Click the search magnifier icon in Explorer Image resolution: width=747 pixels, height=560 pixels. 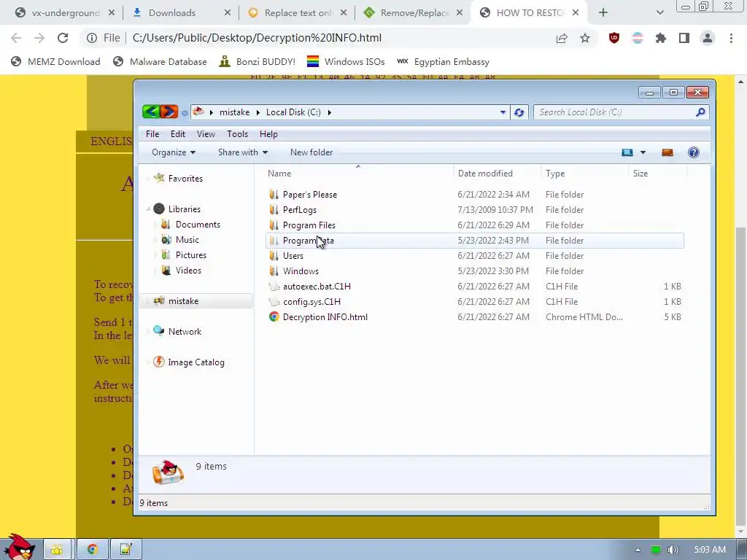click(700, 112)
